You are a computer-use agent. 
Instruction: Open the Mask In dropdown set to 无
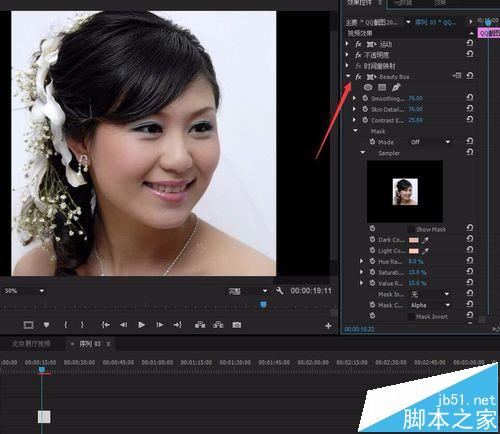[x=430, y=294]
